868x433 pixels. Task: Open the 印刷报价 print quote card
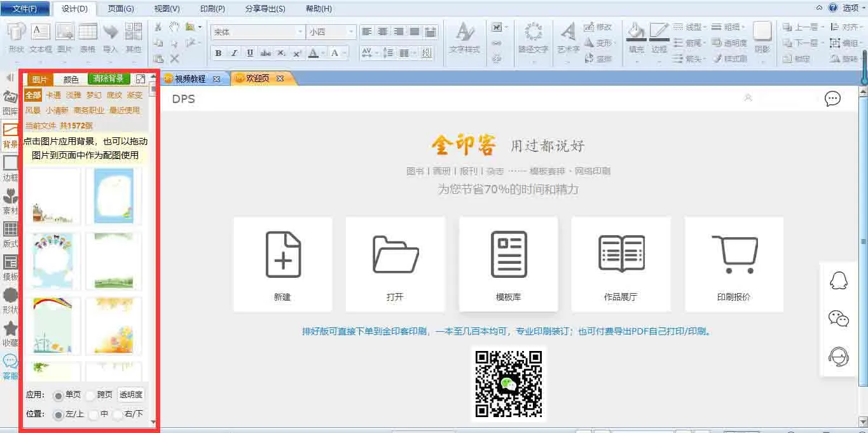pyautogui.click(x=734, y=265)
